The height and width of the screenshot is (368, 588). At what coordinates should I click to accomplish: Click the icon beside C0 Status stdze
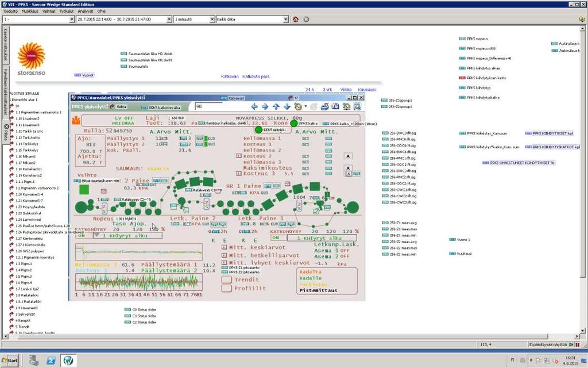[x=127, y=310]
